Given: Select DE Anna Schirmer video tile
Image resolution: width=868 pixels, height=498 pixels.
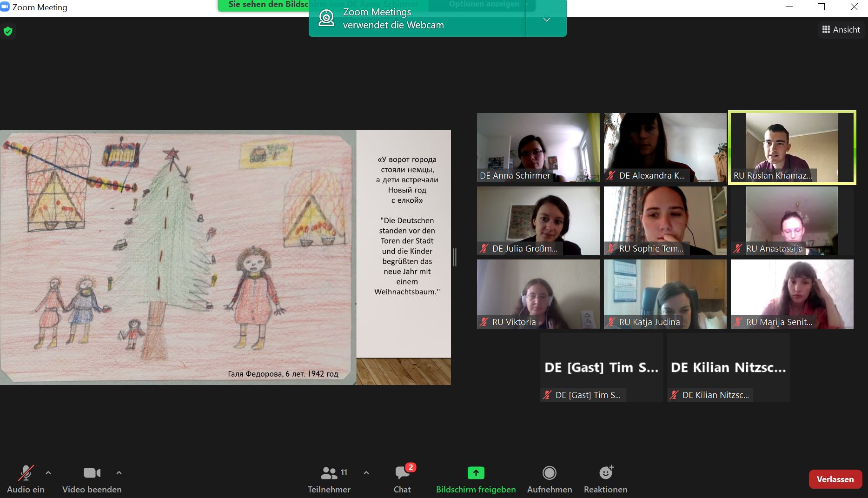Looking at the screenshot, I should point(538,147).
